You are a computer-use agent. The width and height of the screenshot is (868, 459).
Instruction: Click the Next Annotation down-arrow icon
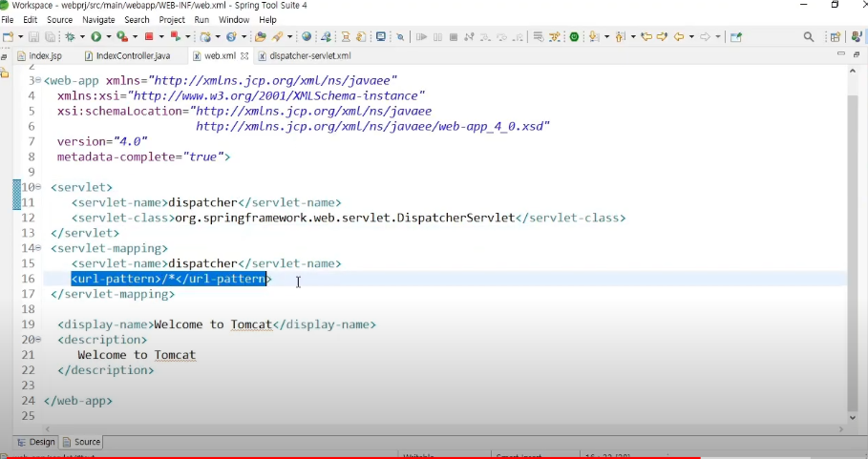pos(593,37)
